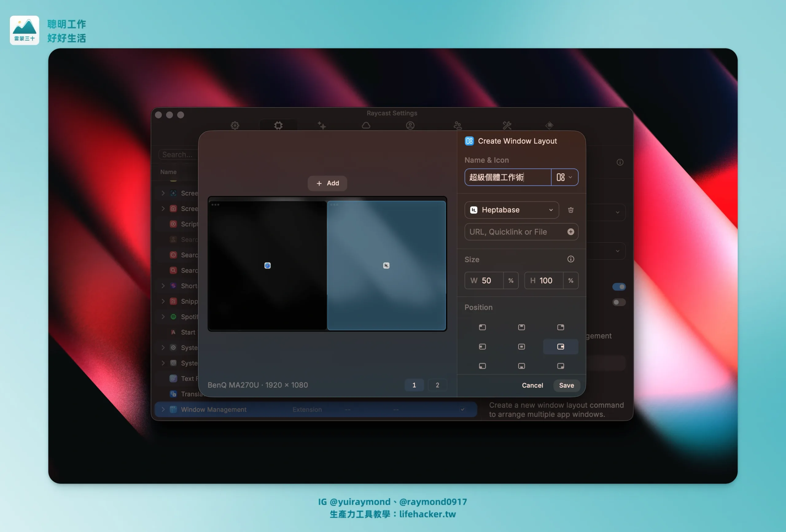Screen dimensions: 786x532
Task: Select top-left window position icon
Action: (482, 327)
